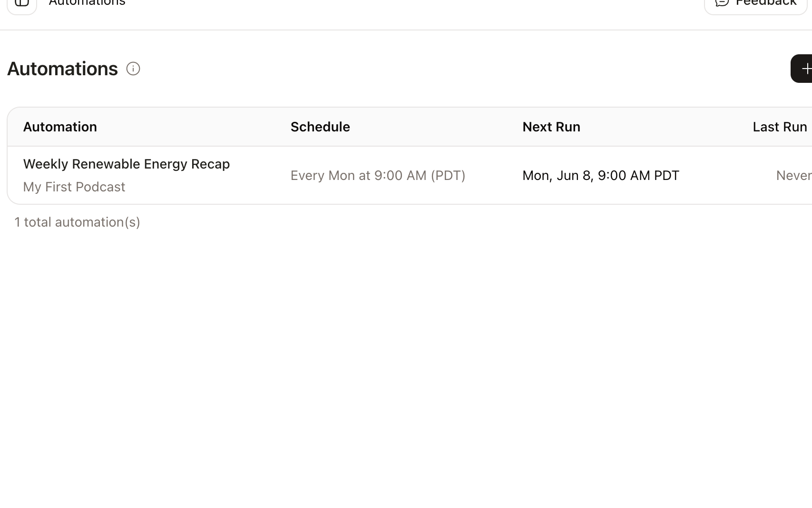Click the Automations page heading
Screen dimensions: 812x508
click(x=62, y=69)
